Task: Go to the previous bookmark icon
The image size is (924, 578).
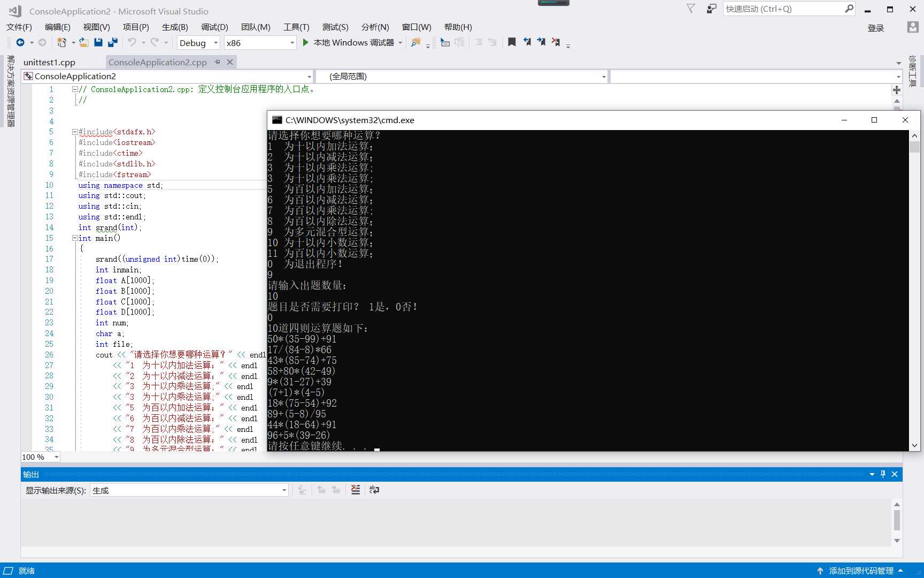Action: coord(527,42)
